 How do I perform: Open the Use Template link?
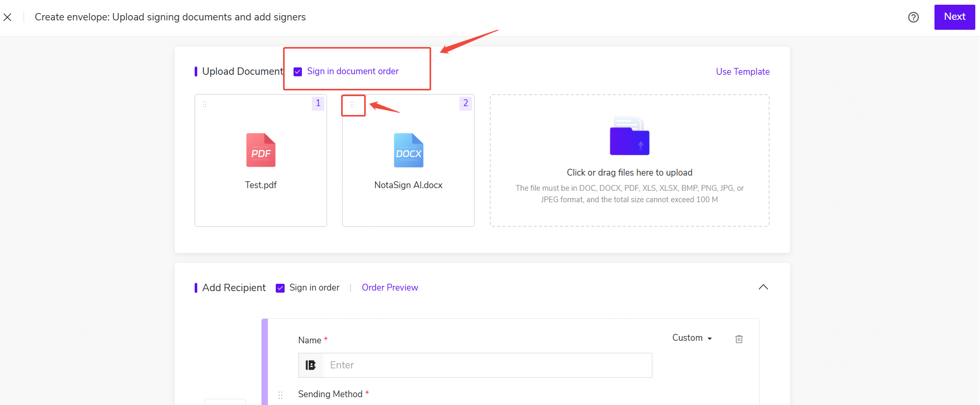(742, 72)
